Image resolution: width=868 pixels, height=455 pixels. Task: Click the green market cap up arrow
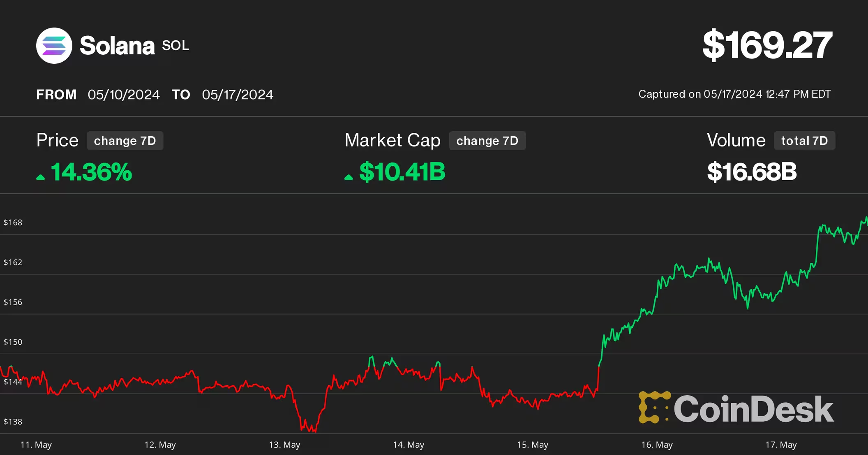click(x=349, y=177)
